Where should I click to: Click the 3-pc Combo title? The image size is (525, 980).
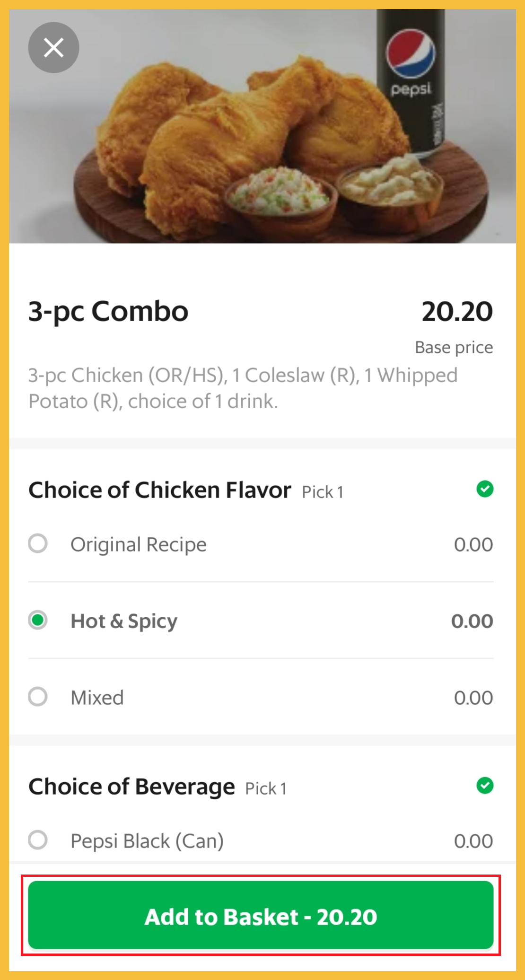coord(108,311)
